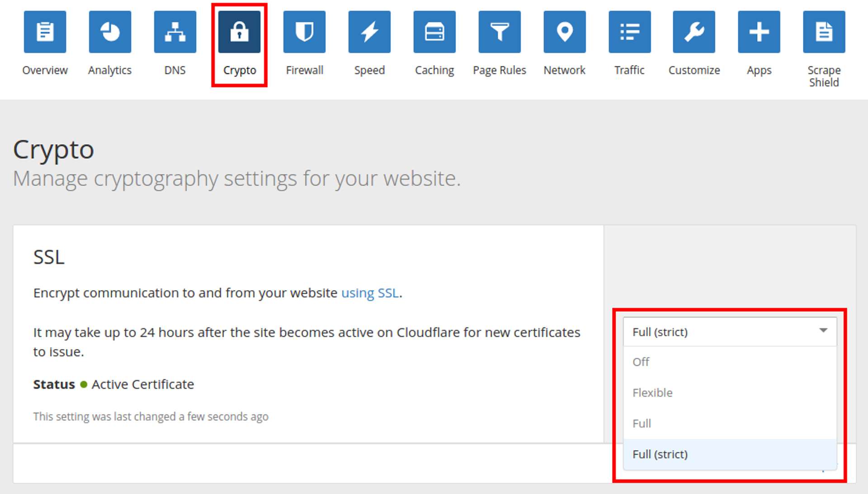This screenshot has height=494, width=868.
Task: Open the Firewall shield icon
Action: pyautogui.click(x=304, y=32)
